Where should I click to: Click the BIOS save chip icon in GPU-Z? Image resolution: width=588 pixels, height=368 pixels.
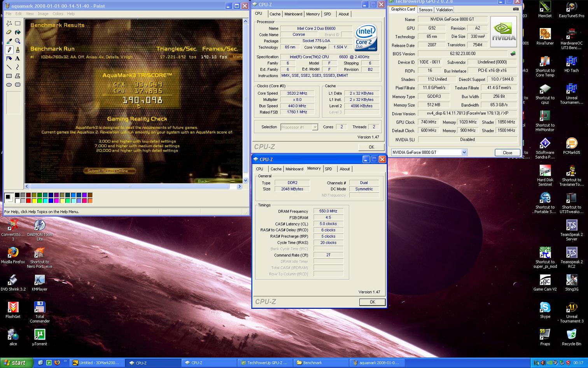point(513,54)
